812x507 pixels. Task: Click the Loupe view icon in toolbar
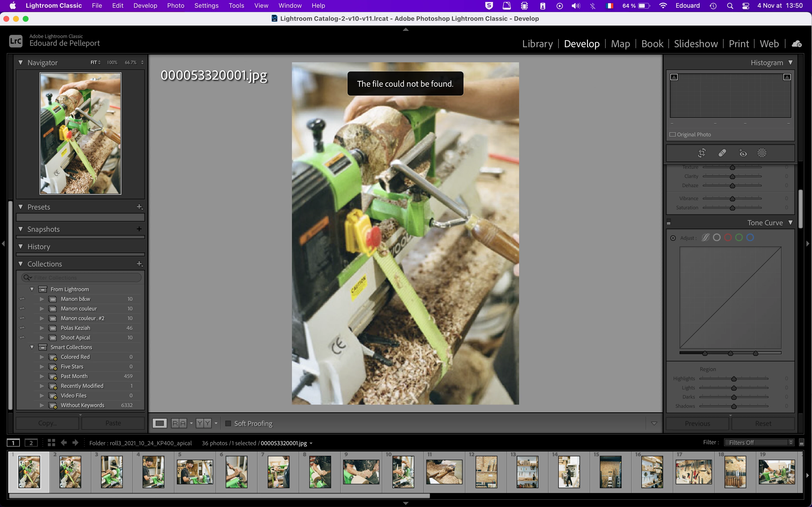(x=160, y=423)
